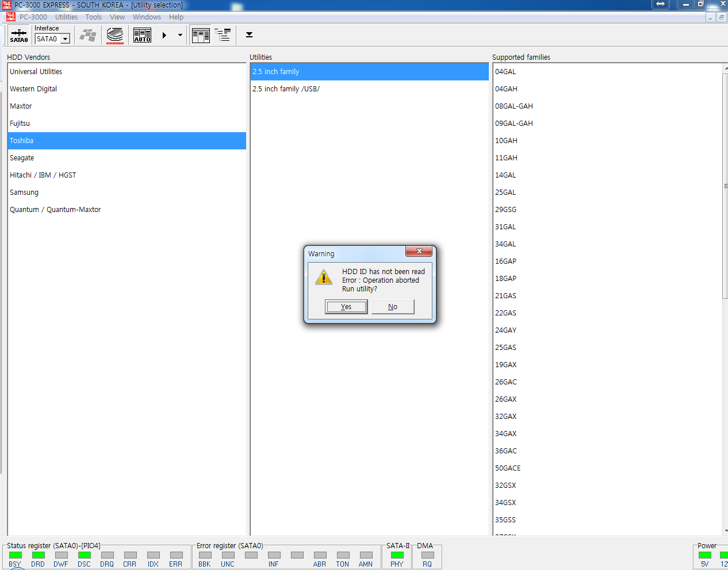Click the CRR status register indicator
This screenshot has height=570, width=728.
(131, 555)
